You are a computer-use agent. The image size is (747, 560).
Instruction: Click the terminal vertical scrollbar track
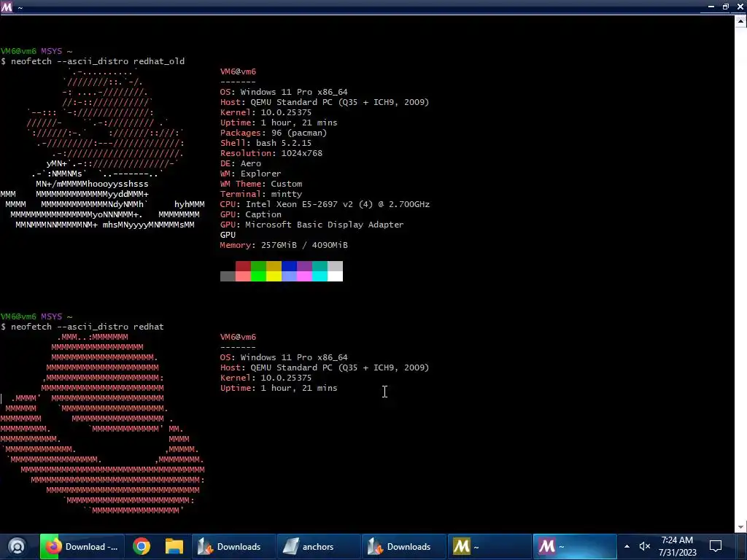tap(740, 274)
